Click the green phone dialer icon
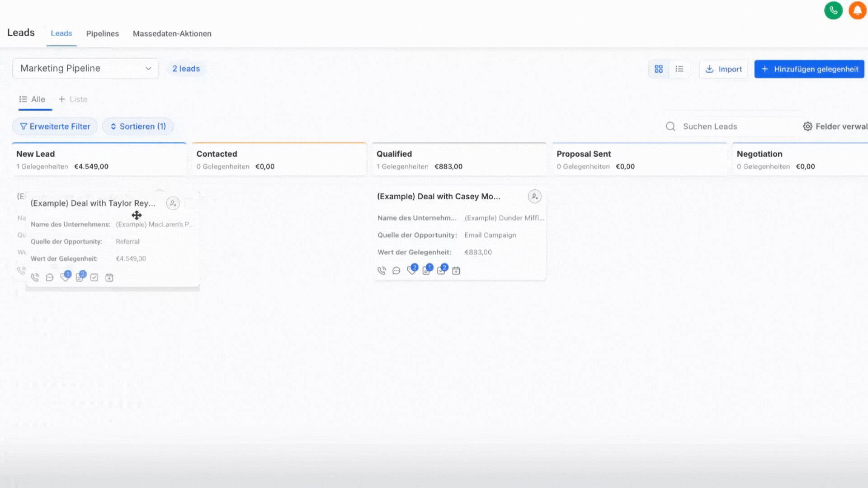Image resolution: width=868 pixels, height=488 pixels. click(833, 10)
